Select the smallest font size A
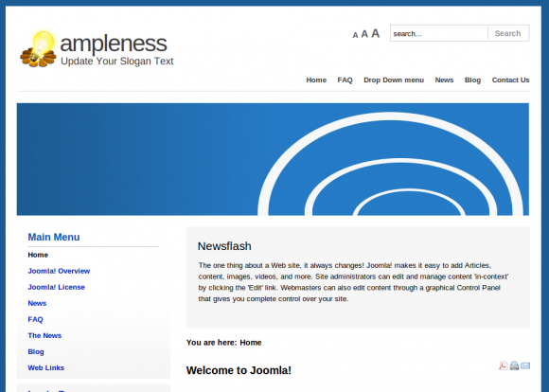 pos(355,35)
